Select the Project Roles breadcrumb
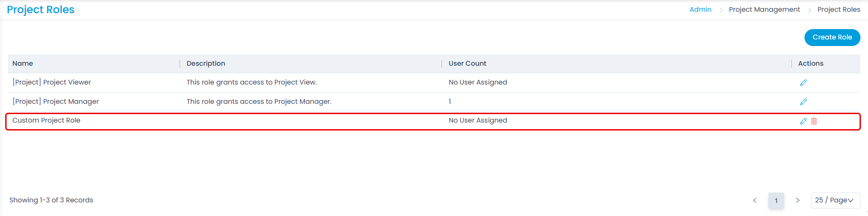The width and height of the screenshot is (868, 216). pos(839,9)
